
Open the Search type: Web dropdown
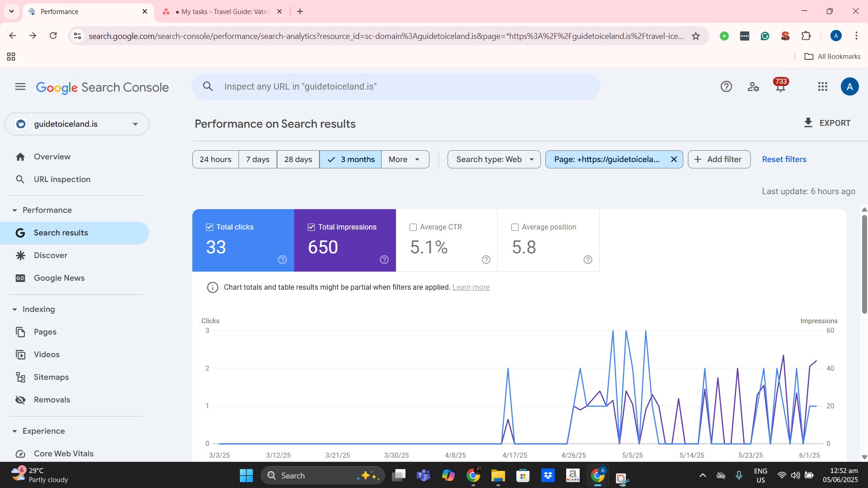point(494,159)
